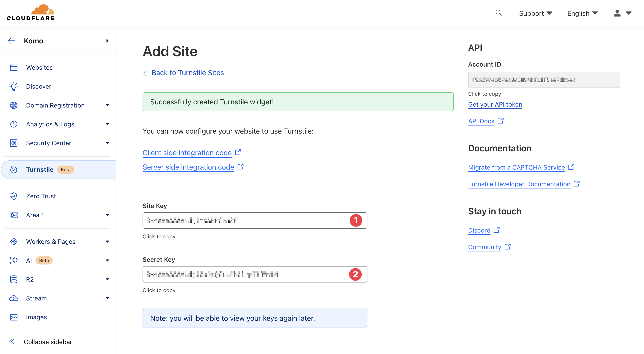Click the Cloudflare logo
This screenshot has width=644, height=354.
click(x=30, y=13)
